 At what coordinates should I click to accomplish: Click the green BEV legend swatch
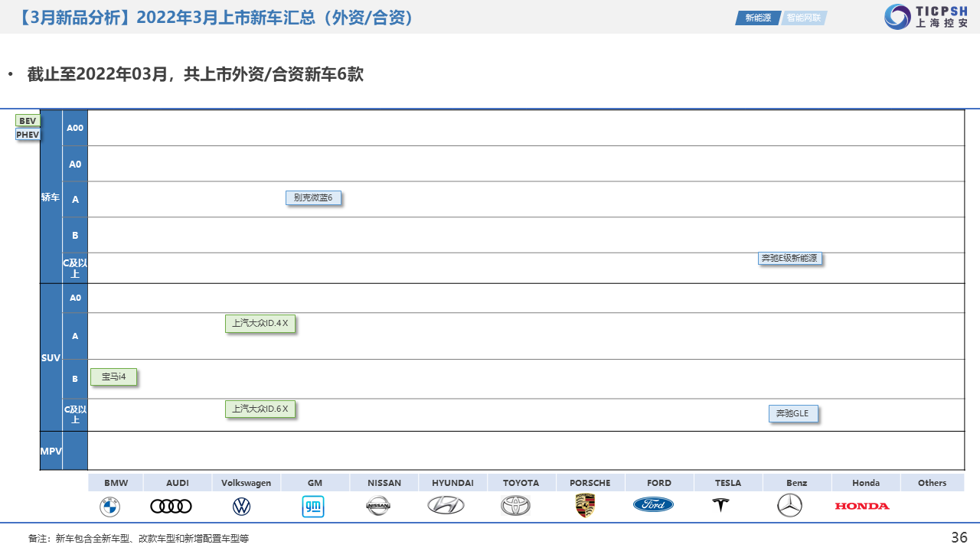[x=28, y=121]
